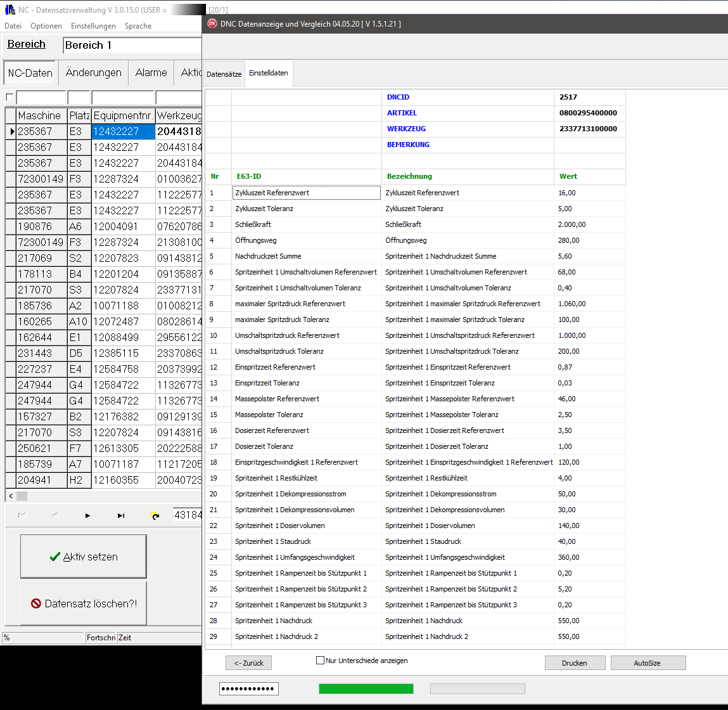728x710 pixels.
Task: Click the Bereich 1 input field
Action: coord(132,45)
